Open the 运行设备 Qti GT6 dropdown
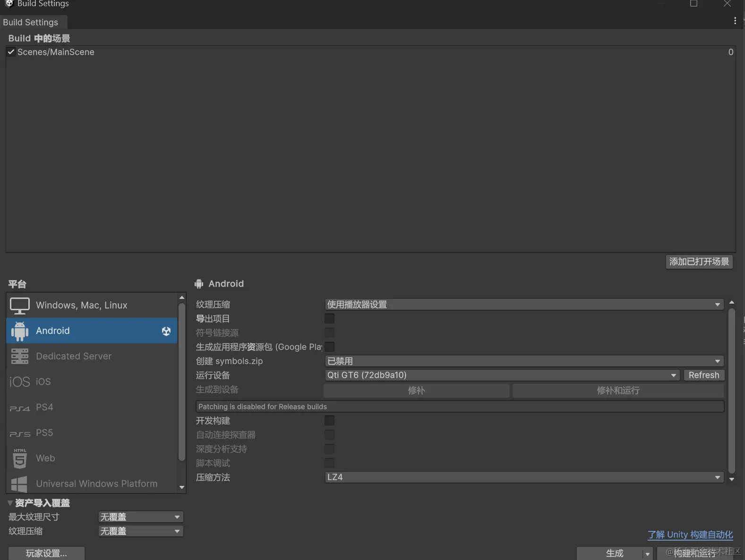This screenshot has height=560, width=745. pyautogui.click(x=502, y=375)
